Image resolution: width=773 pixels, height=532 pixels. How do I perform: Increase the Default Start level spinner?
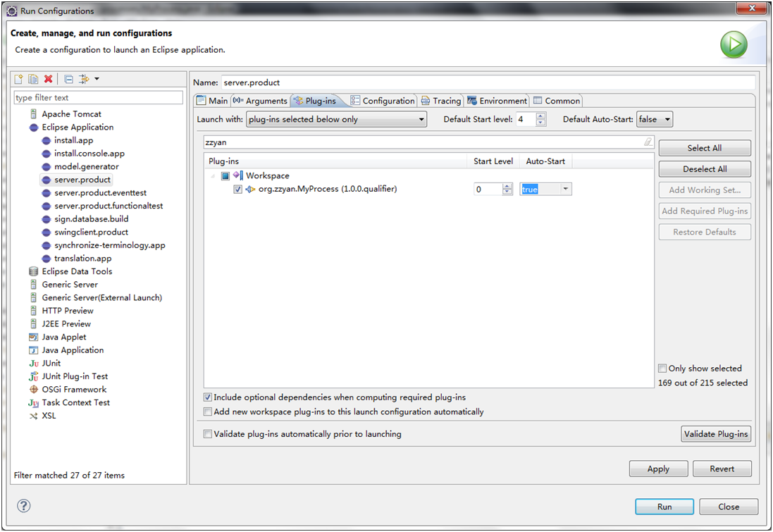point(540,116)
